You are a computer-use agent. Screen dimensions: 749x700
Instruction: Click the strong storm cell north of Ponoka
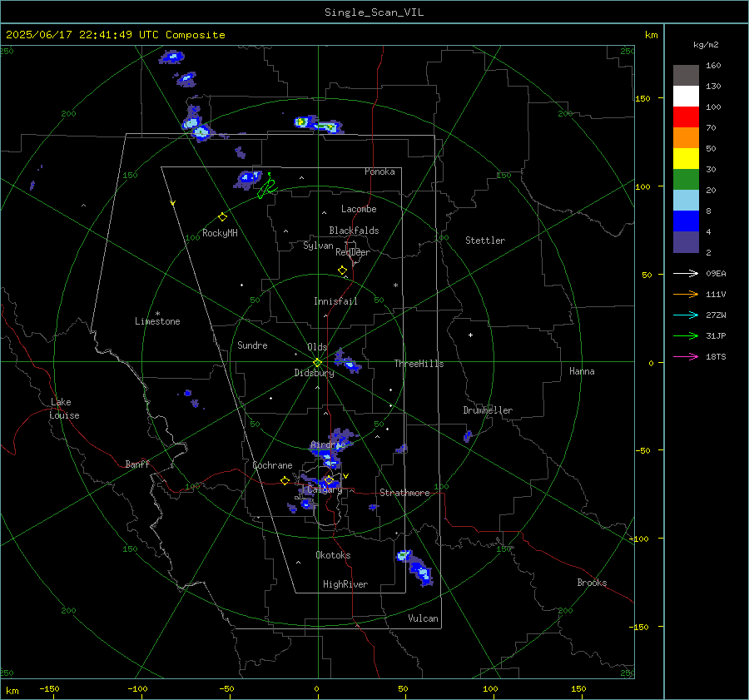(x=319, y=124)
